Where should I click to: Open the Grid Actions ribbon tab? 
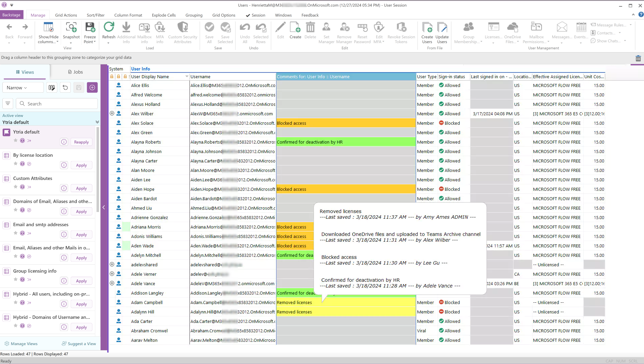(66, 15)
